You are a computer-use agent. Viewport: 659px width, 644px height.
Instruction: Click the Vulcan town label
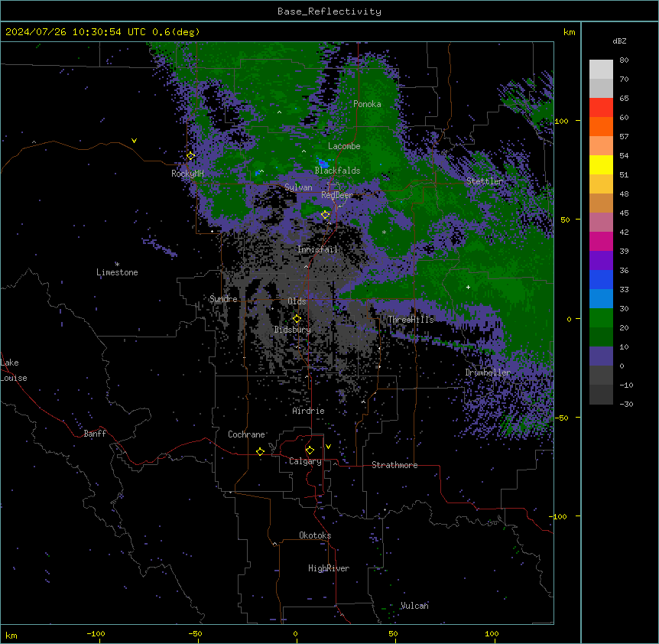pos(414,606)
